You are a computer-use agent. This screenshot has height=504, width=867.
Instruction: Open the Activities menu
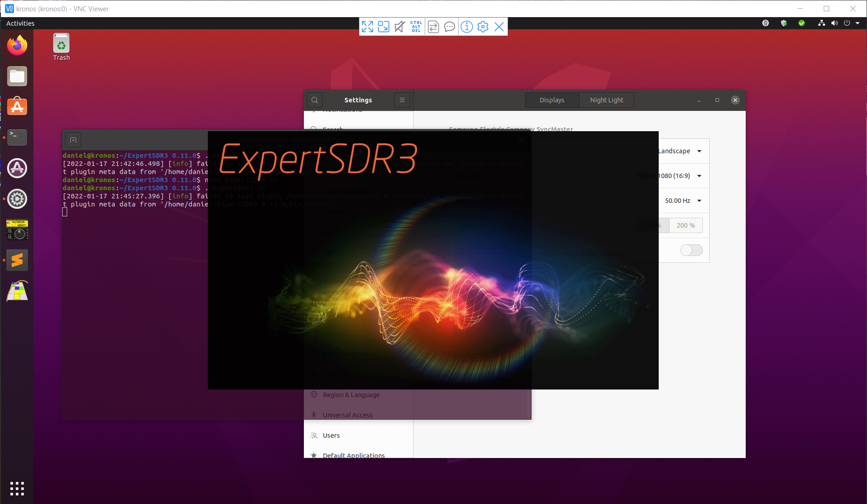pyautogui.click(x=20, y=23)
